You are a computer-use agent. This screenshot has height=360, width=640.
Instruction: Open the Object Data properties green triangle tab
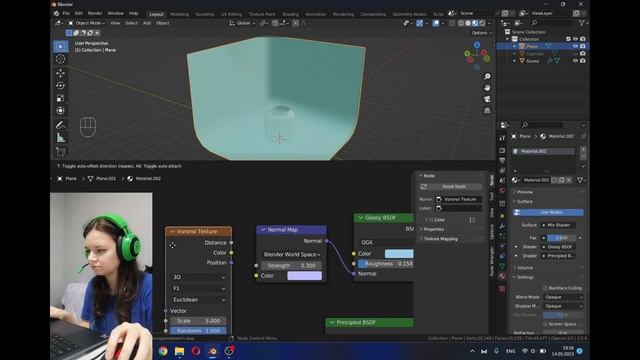[502, 266]
